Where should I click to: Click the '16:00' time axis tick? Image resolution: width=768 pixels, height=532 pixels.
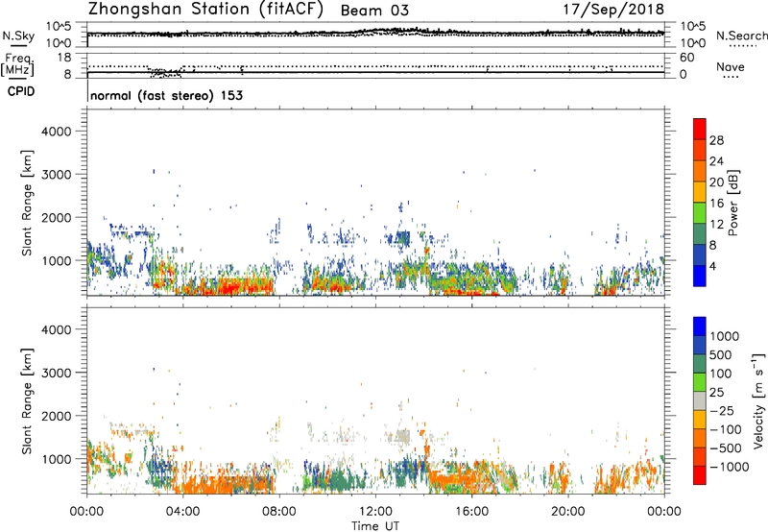tap(471, 512)
